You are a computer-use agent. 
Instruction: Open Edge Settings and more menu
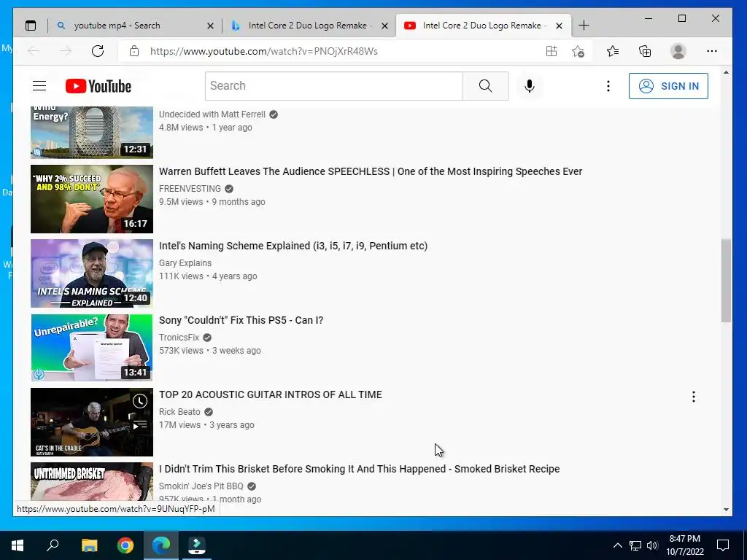point(712,51)
